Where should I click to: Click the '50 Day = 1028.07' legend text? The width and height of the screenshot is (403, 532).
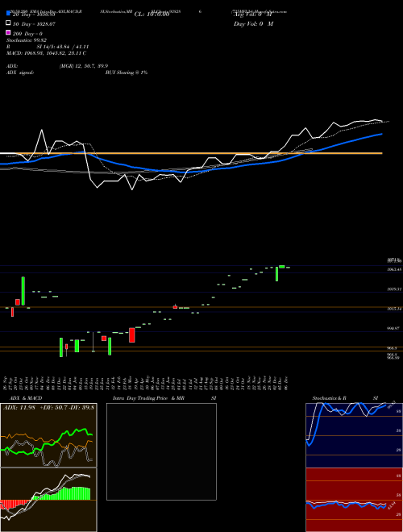point(34,24)
